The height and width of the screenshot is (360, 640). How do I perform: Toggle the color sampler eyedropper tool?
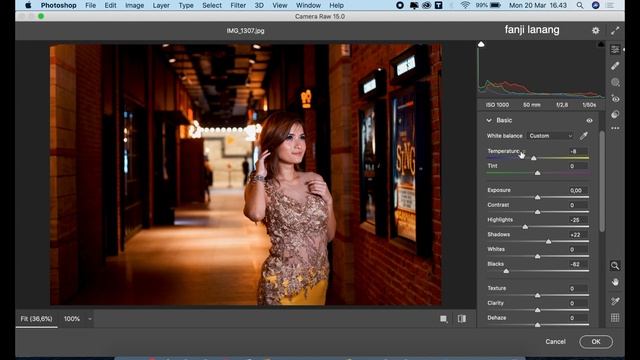point(615,301)
